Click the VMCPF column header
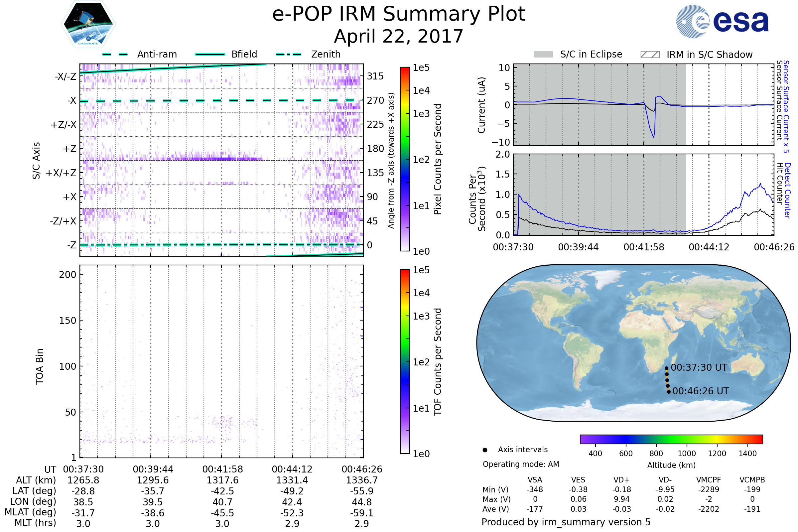 [709, 480]
